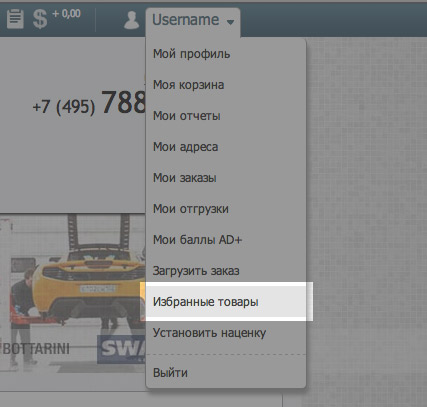Click the yellow sports car banner image

tap(73, 293)
